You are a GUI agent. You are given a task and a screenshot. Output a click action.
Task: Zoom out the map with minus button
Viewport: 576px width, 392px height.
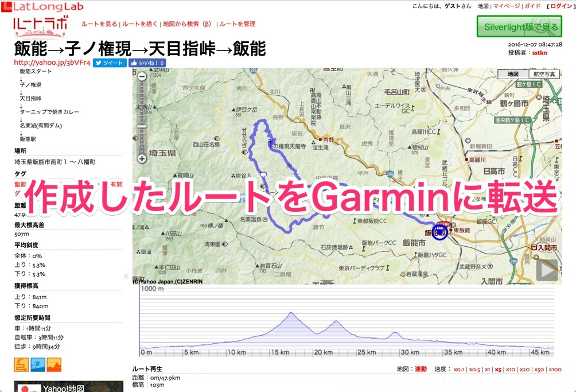[x=142, y=76]
